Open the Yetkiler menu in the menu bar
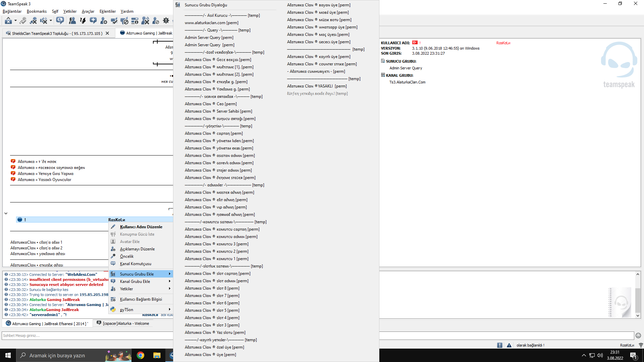The height and width of the screenshot is (362, 644). [x=70, y=11]
